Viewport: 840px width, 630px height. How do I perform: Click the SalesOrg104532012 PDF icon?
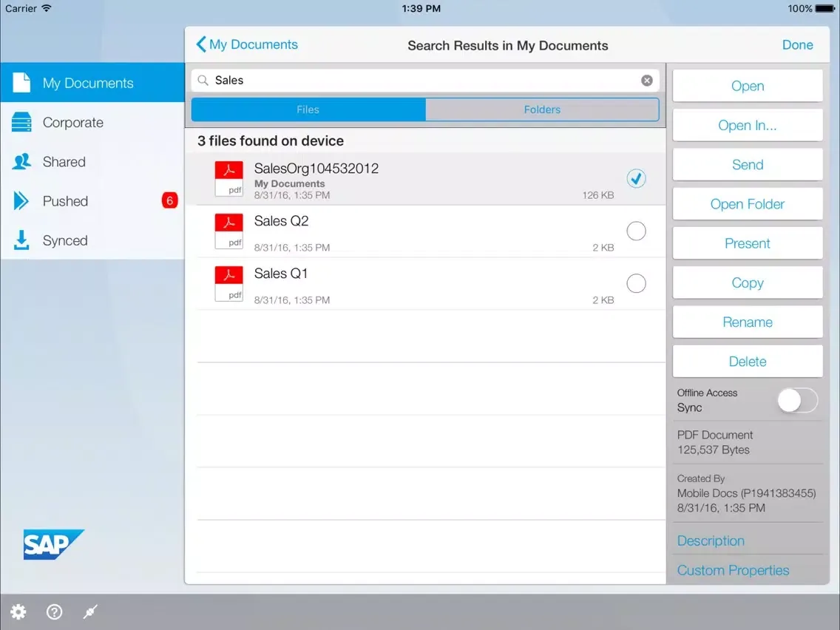[x=228, y=179]
